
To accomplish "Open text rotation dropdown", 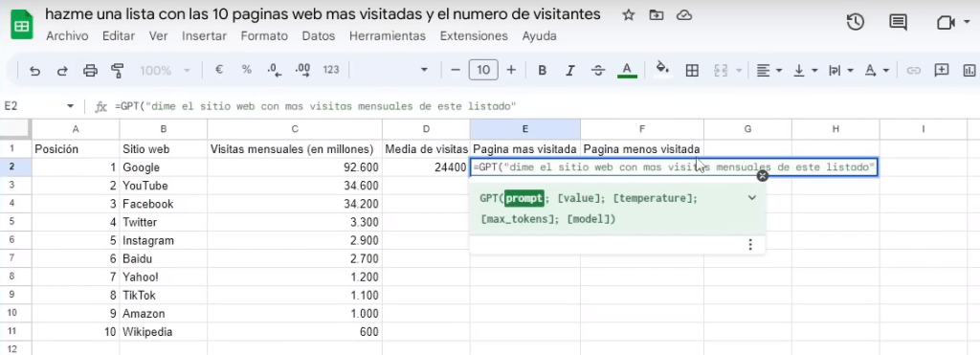I will click(877, 71).
